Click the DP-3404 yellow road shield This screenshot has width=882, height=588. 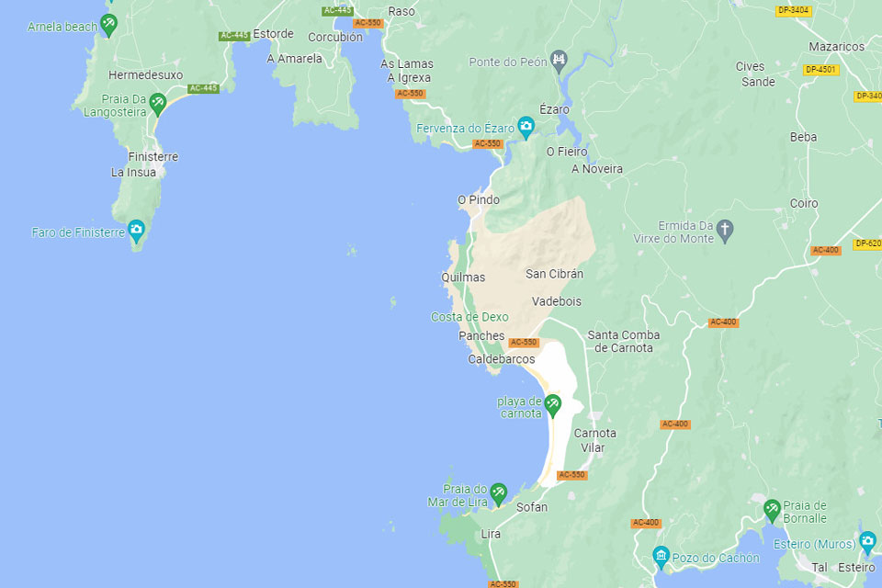point(793,10)
